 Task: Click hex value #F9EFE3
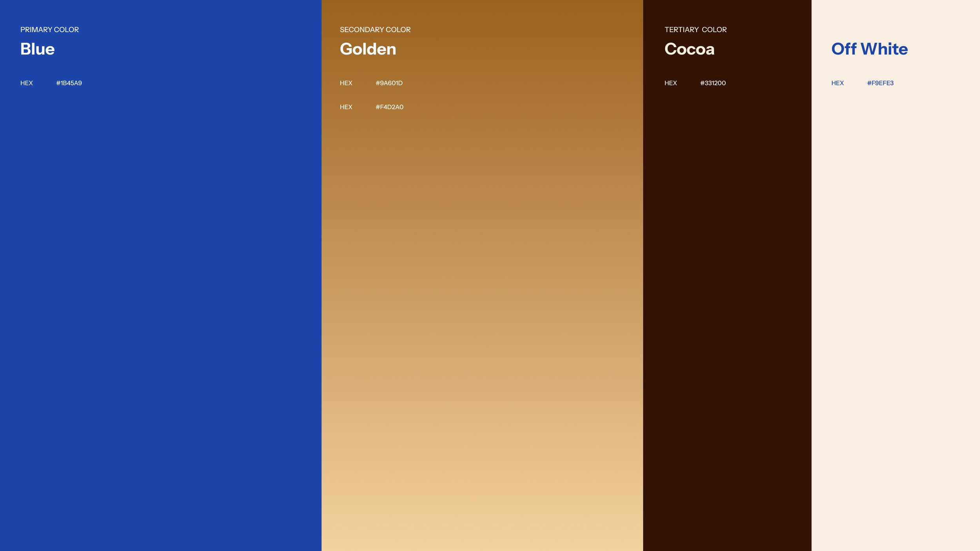click(880, 83)
